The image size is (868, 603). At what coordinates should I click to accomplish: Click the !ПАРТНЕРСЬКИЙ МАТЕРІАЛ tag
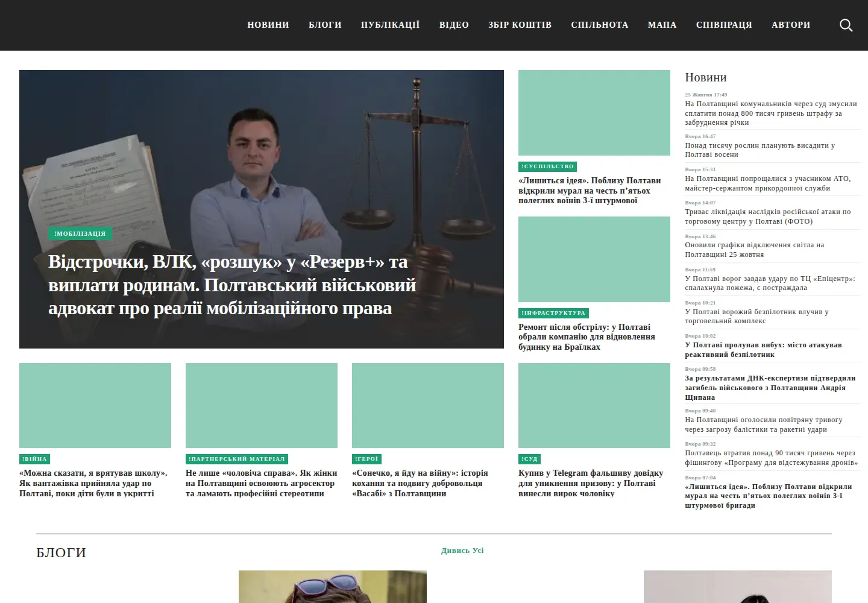[237, 459]
